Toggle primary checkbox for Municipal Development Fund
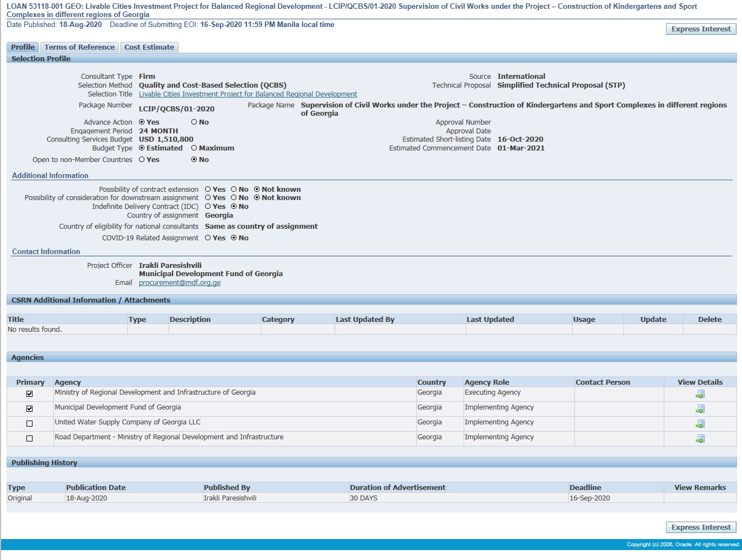The height and width of the screenshot is (560, 742). pos(30,409)
